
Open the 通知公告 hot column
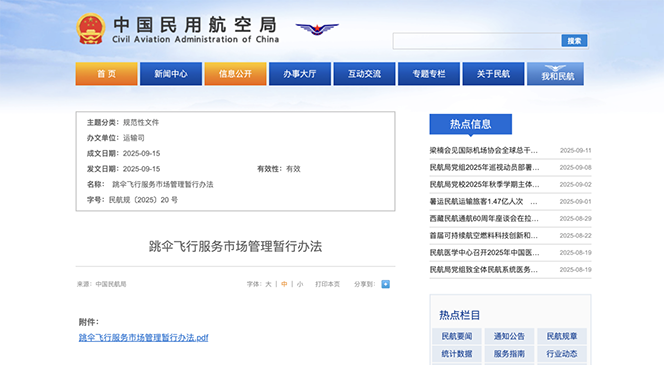[509, 336]
